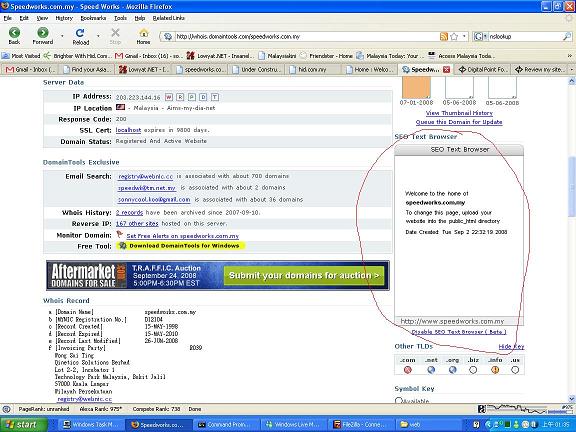The height and width of the screenshot is (432, 576).
Task: Switch to the Under Constru... tab
Action: pos(256,69)
